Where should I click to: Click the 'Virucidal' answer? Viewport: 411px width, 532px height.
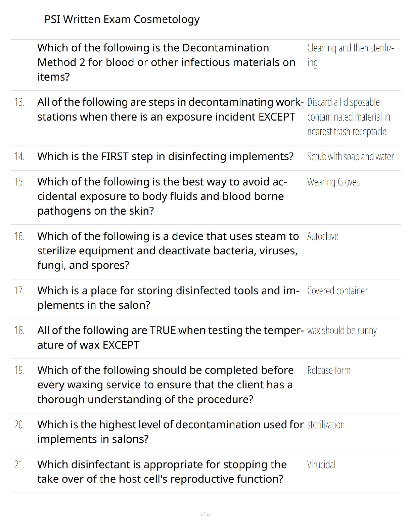(321, 465)
